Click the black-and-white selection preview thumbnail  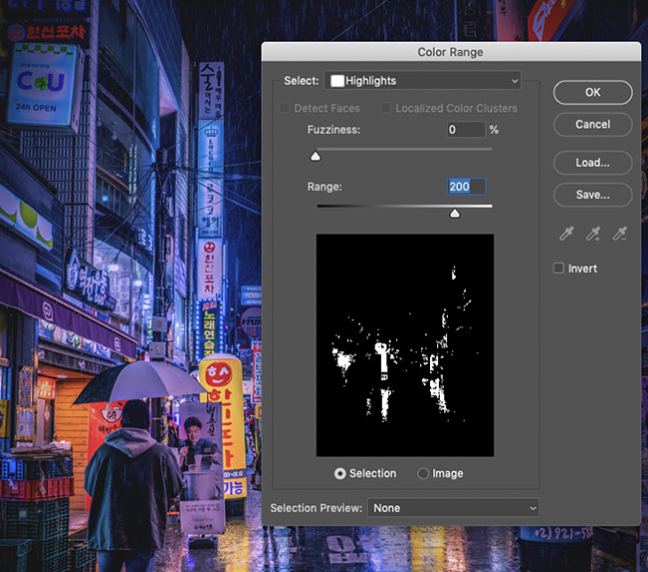[405, 345]
